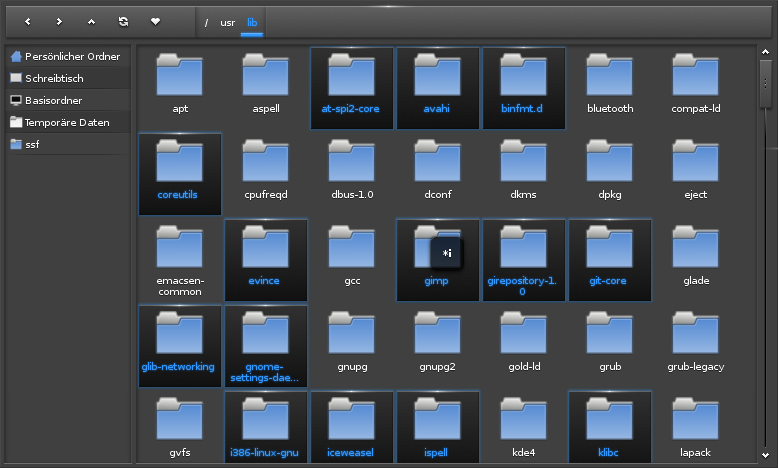This screenshot has width=778, height=468.
Task: Click the heart favorites icon
Action: (x=155, y=20)
